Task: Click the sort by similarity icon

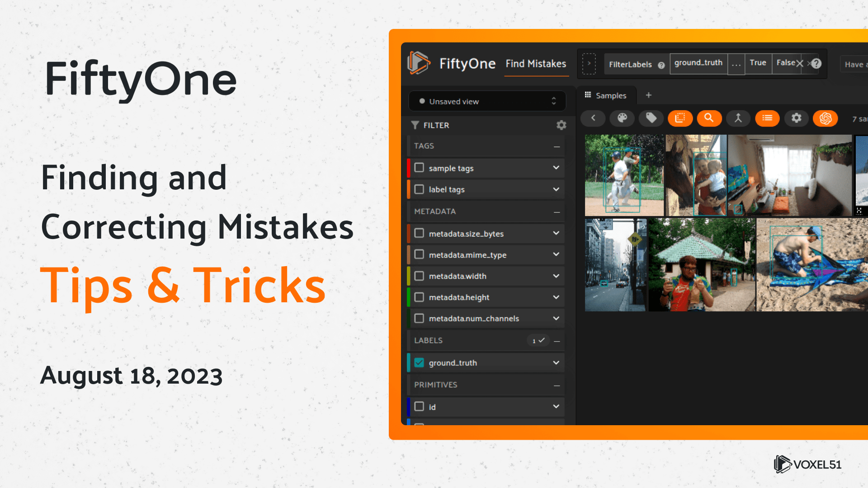Action: (738, 118)
